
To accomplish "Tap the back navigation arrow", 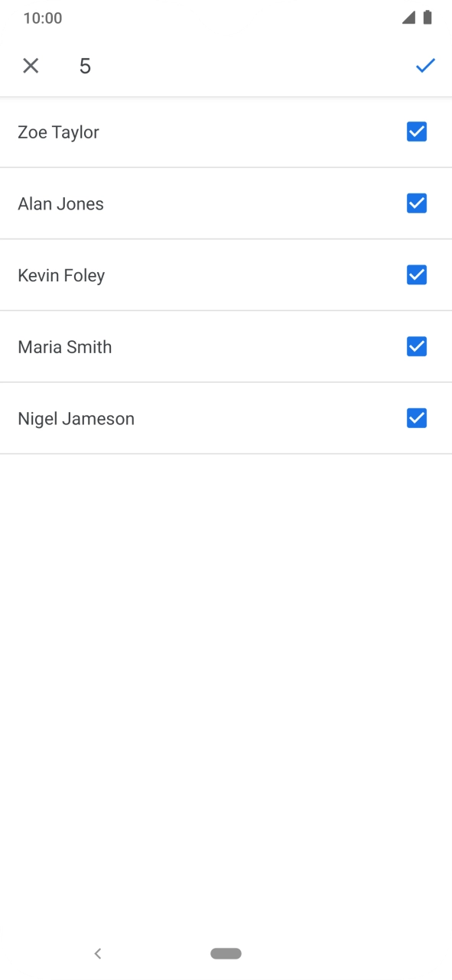I will (97, 953).
